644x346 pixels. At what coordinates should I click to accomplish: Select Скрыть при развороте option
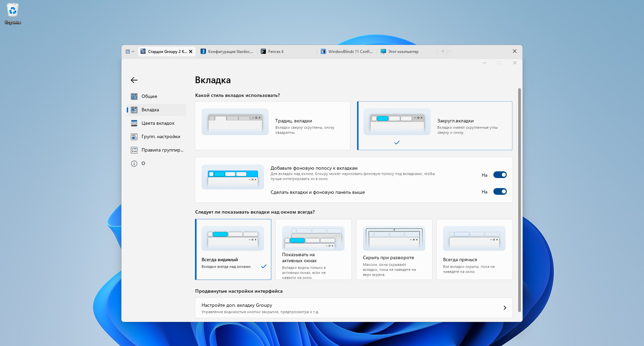394,249
